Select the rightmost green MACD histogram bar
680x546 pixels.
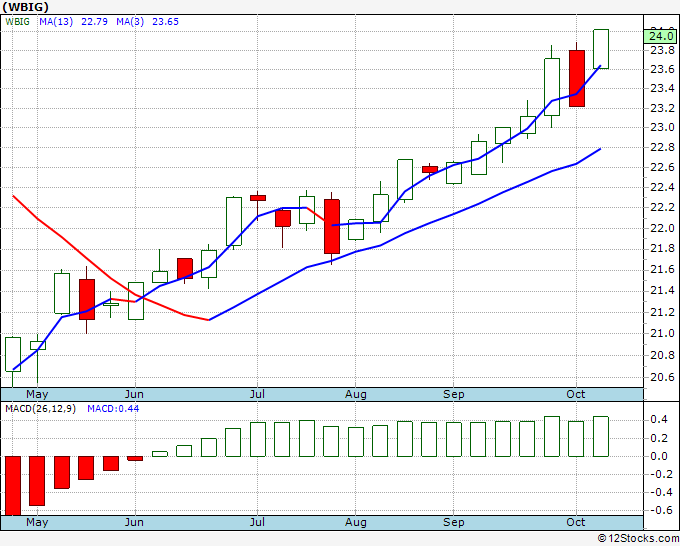tap(601, 436)
